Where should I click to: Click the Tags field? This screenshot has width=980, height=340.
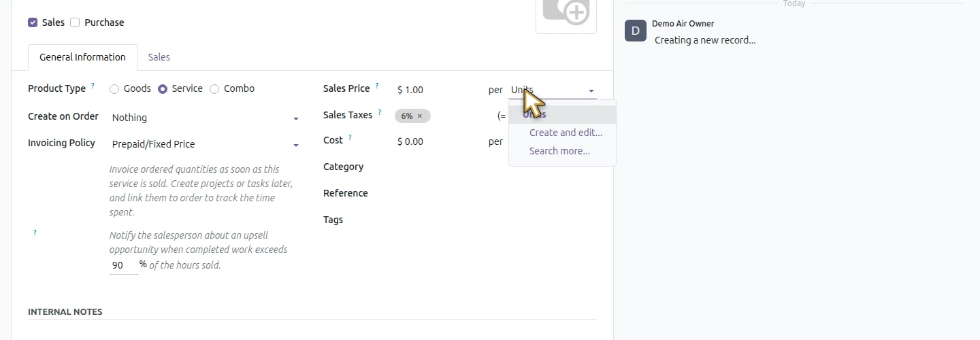(x=333, y=220)
